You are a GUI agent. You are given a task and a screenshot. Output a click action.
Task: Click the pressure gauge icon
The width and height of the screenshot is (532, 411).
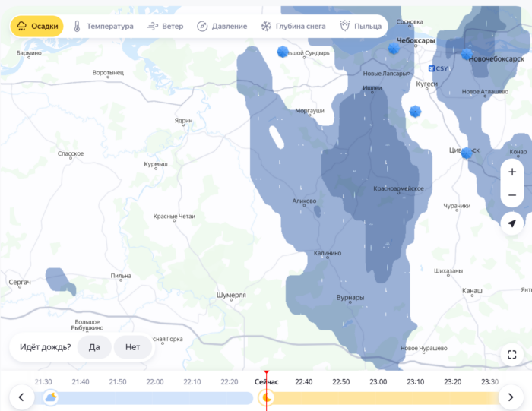(202, 26)
